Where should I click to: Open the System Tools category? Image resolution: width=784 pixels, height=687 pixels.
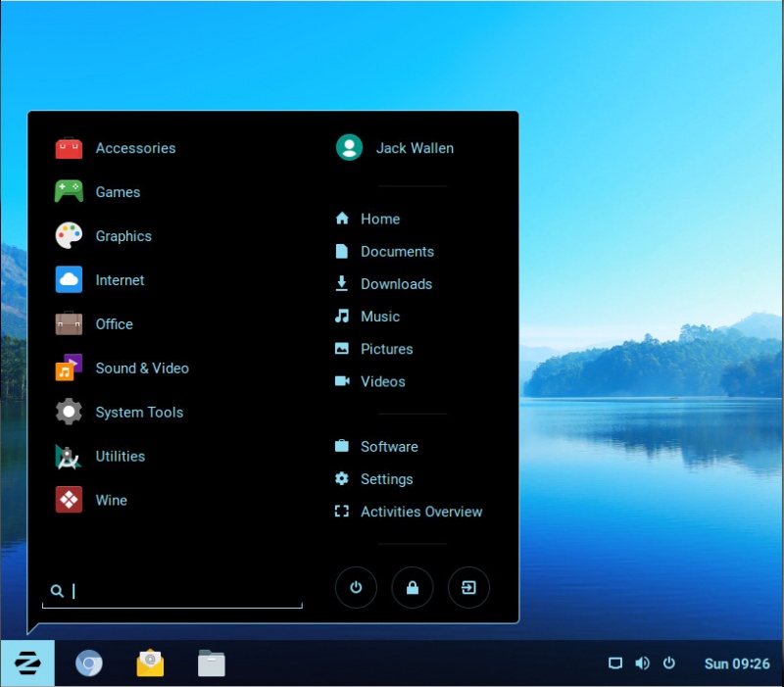tap(139, 413)
